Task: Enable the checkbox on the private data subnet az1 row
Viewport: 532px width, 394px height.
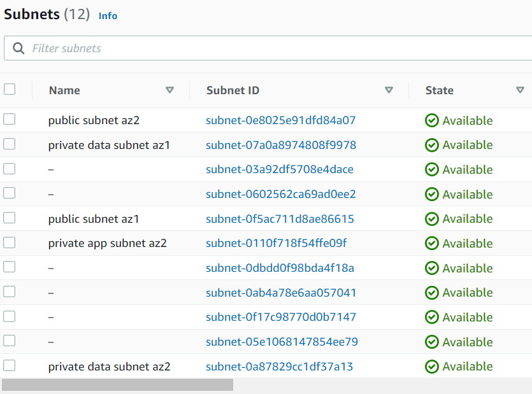Action: point(9,144)
